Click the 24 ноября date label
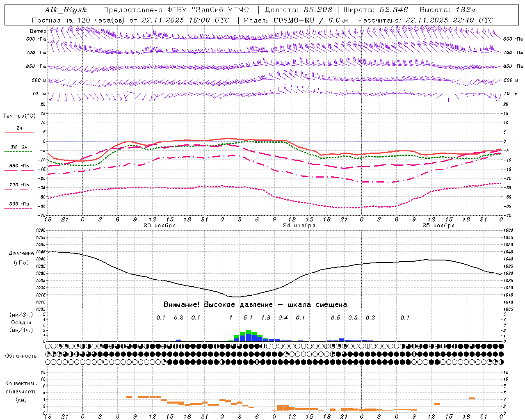 tap(299, 225)
